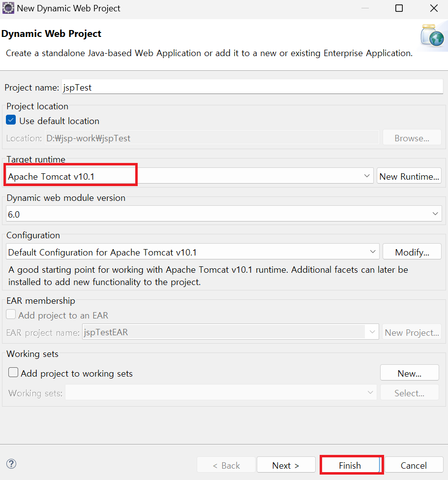Minimize the dialog window

(365, 8)
